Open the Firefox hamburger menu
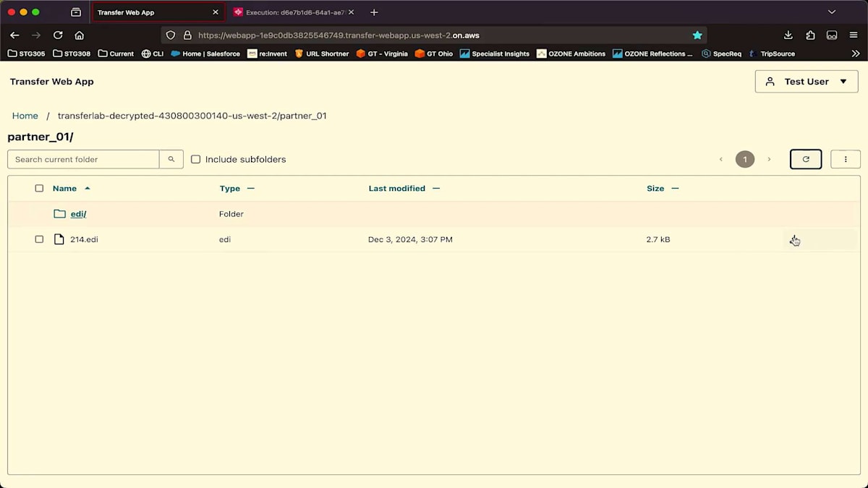The width and height of the screenshot is (868, 488). click(854, 35)
